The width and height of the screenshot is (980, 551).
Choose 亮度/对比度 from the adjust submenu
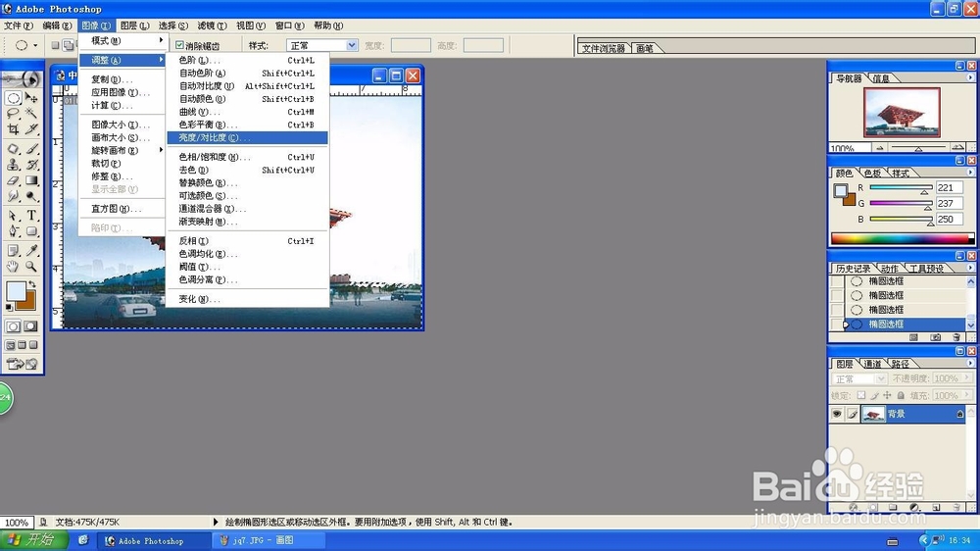click(x=248, y=137)
